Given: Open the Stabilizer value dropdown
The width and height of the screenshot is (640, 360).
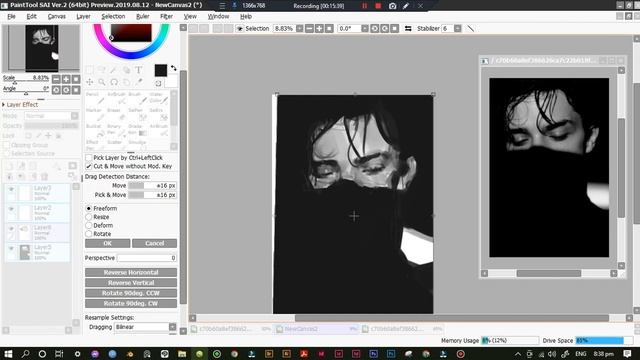Looking at the screenshot, I should [458, 29].
